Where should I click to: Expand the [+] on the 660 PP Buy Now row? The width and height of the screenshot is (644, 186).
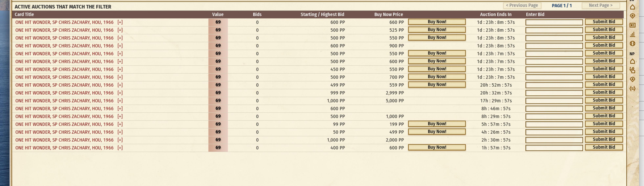coord(120,22)
